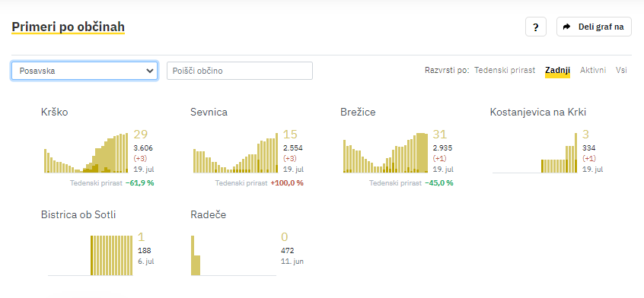
Task: Click the Sevnica municipality title
Action: (209, 113)
